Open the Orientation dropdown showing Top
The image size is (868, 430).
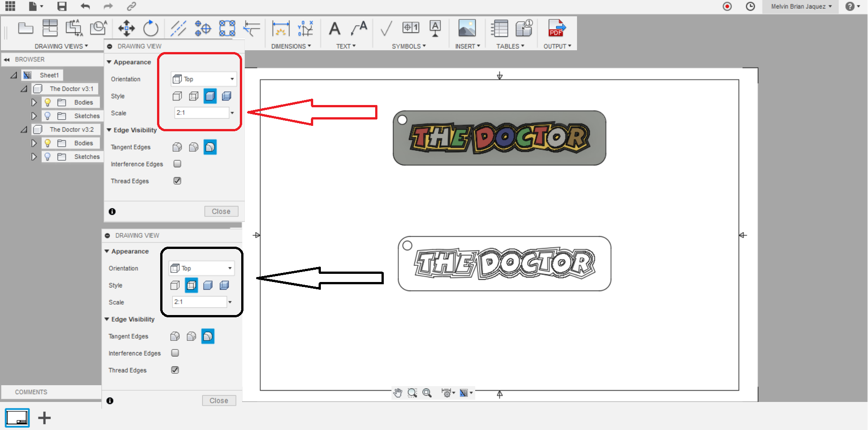click(203, 79)
